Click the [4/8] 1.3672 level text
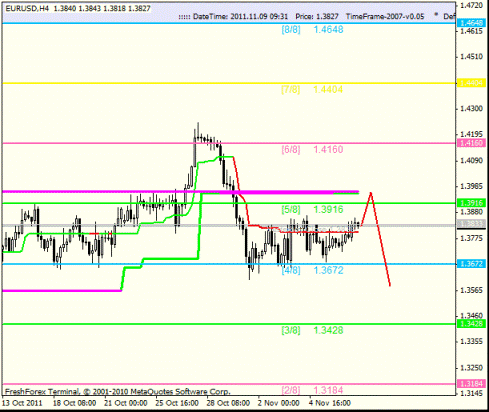 [x=312, y=270]
